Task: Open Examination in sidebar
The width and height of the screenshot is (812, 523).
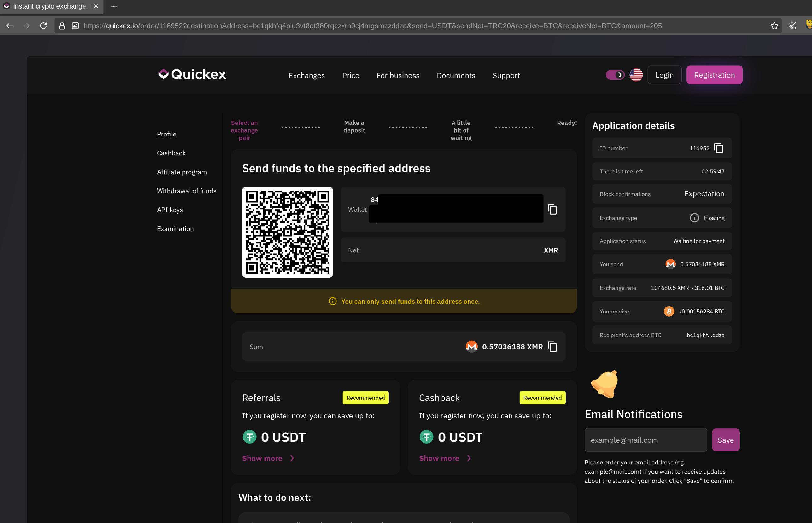Action: [175, 229]
